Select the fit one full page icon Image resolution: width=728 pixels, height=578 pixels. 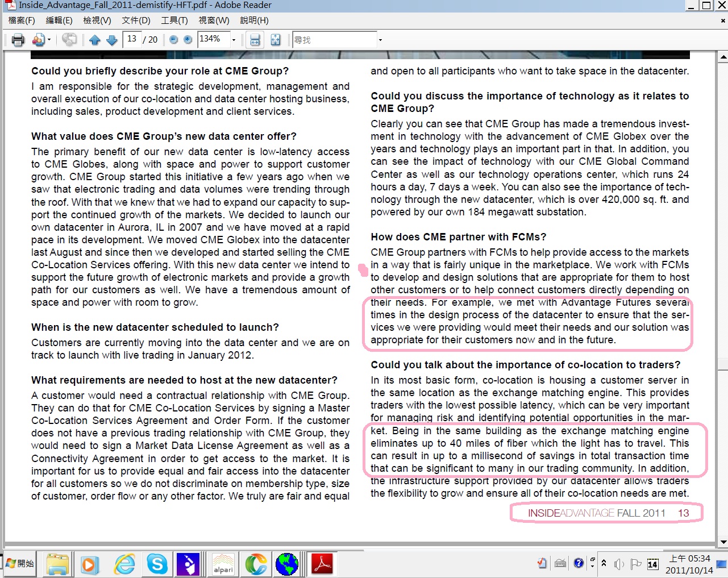coord(276,40)
